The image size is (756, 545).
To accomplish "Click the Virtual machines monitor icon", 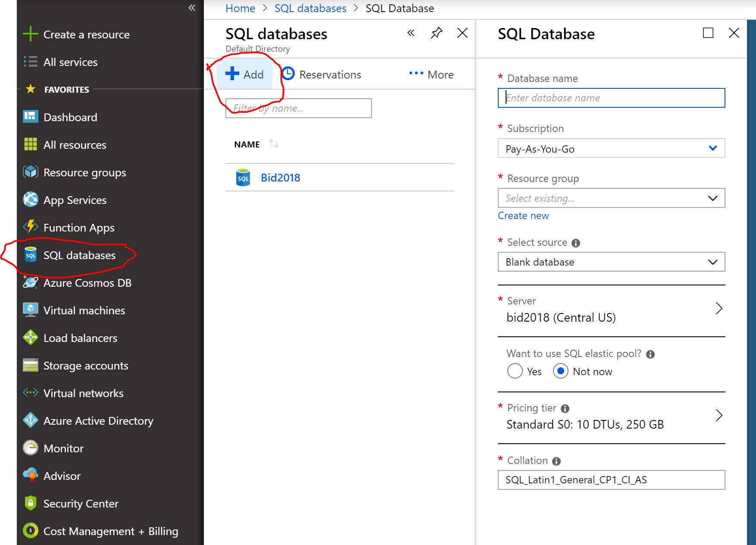I will coord(31,310).
